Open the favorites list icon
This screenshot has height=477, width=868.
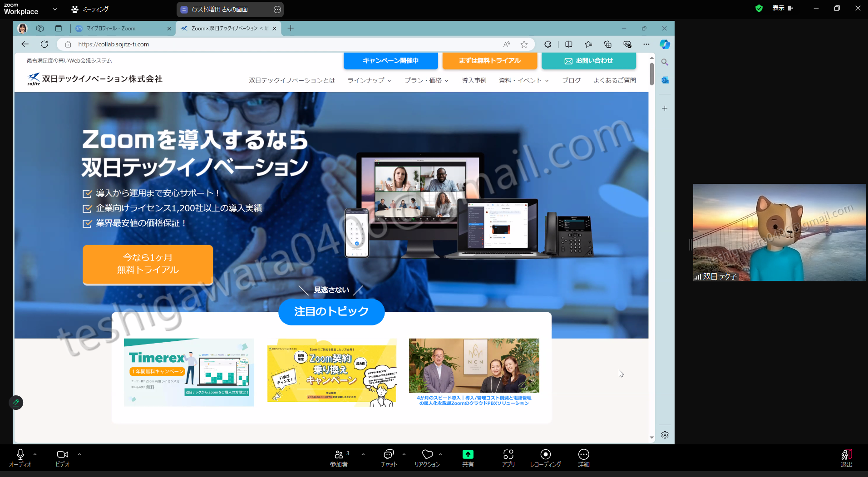point(588,44)
